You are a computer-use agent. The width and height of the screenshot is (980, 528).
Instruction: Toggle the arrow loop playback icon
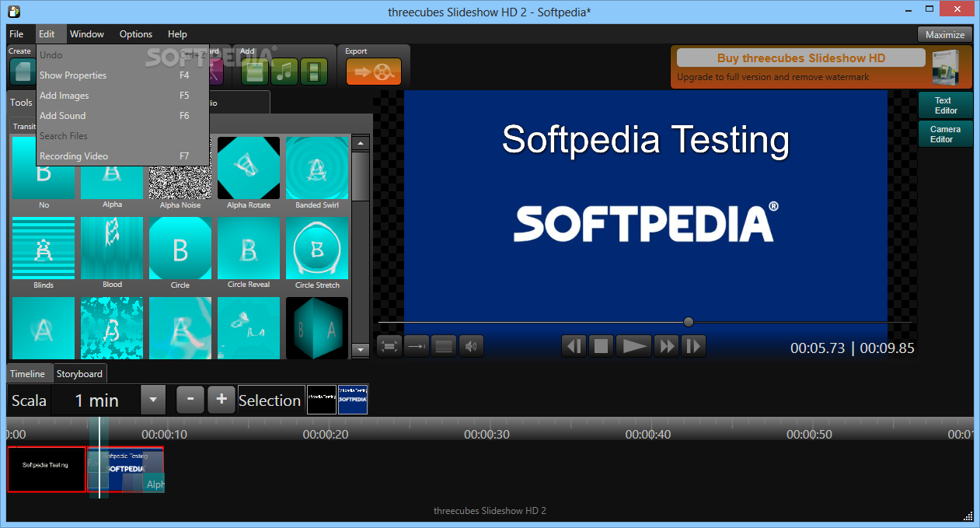click(417, 346)
